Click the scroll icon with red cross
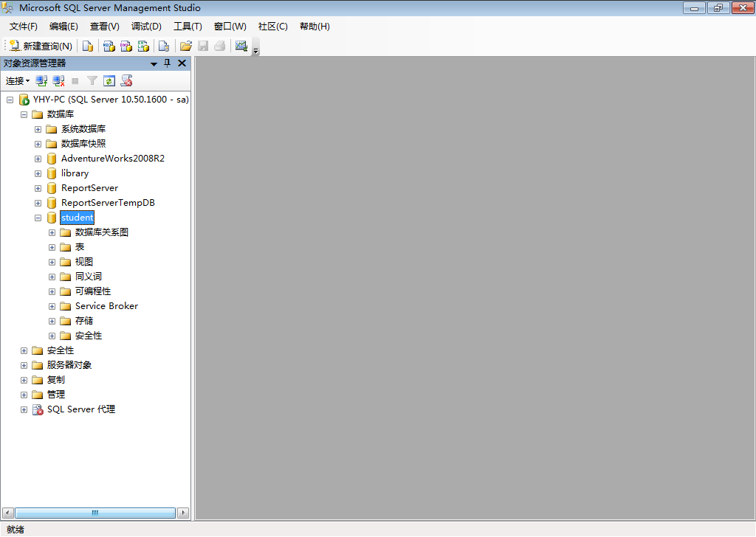The image size is (756, 537). (x=126, y=81)
